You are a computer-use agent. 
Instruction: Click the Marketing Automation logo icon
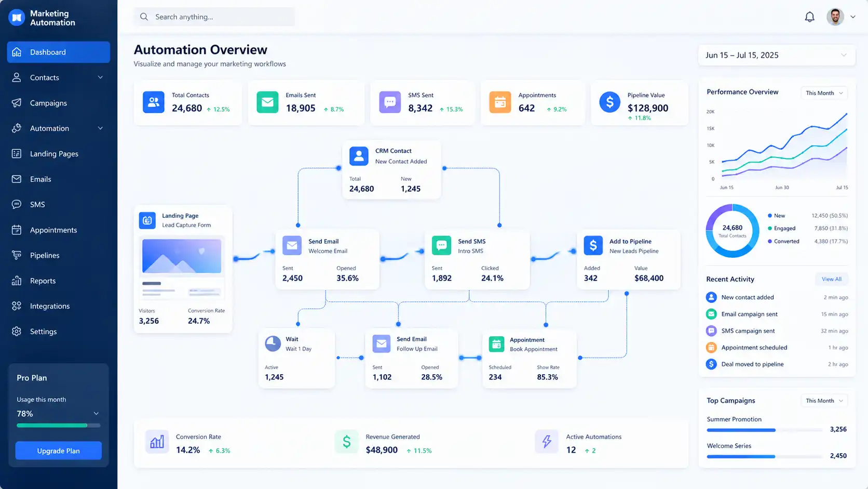tap(17, 18)
